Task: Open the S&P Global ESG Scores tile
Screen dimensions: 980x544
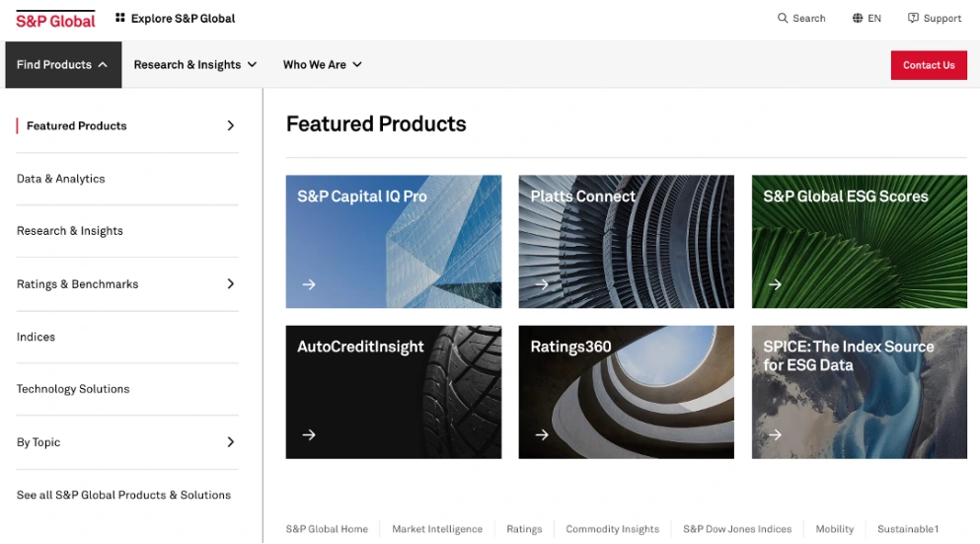Action: point(860,241)
